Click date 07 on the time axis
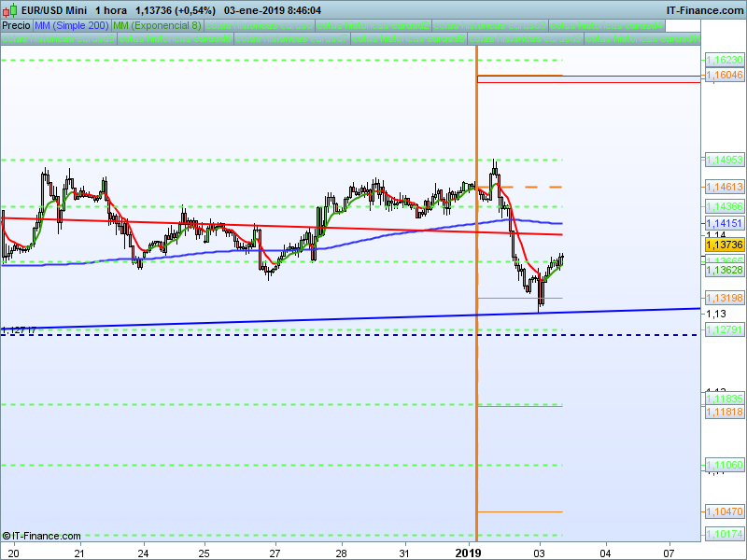Viewport: 747px width, 560px height. (x=669, y=553)
